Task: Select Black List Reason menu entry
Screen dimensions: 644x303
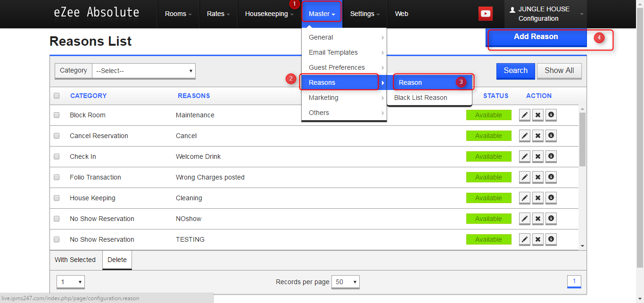Action: click(421, 98)
